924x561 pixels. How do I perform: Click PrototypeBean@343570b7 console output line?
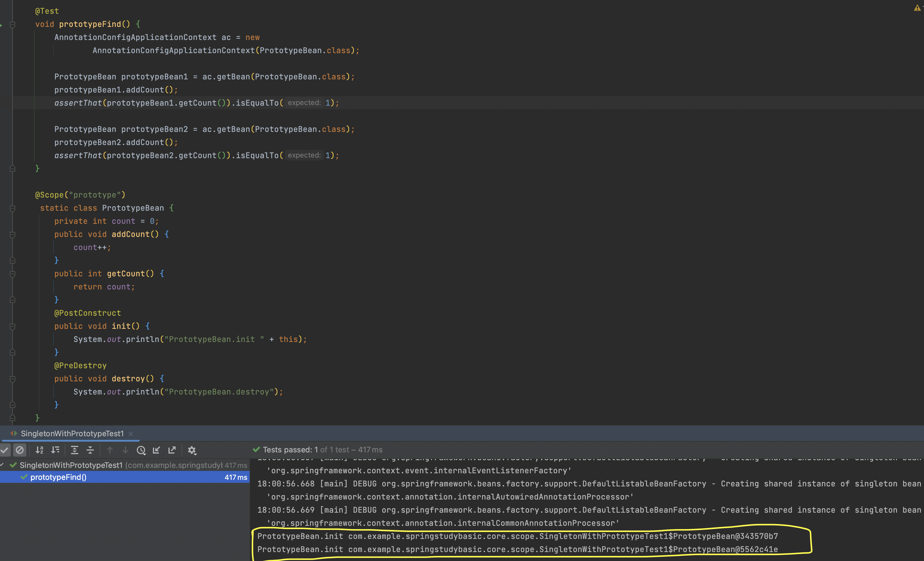518,536
